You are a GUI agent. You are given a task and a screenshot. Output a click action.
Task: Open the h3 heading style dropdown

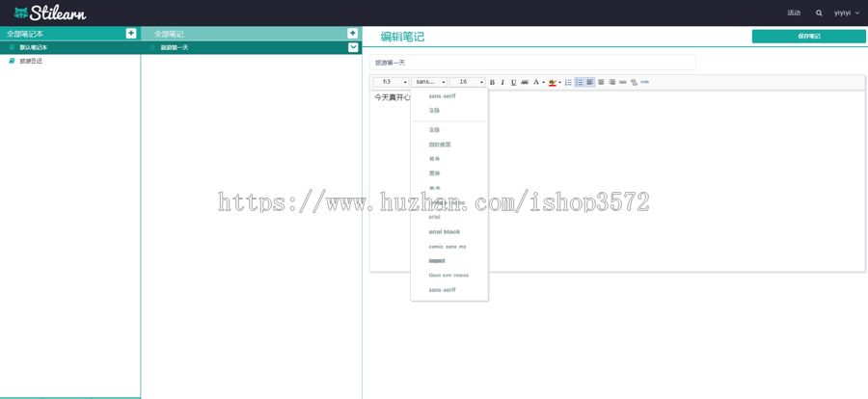(x=391, y=82)
